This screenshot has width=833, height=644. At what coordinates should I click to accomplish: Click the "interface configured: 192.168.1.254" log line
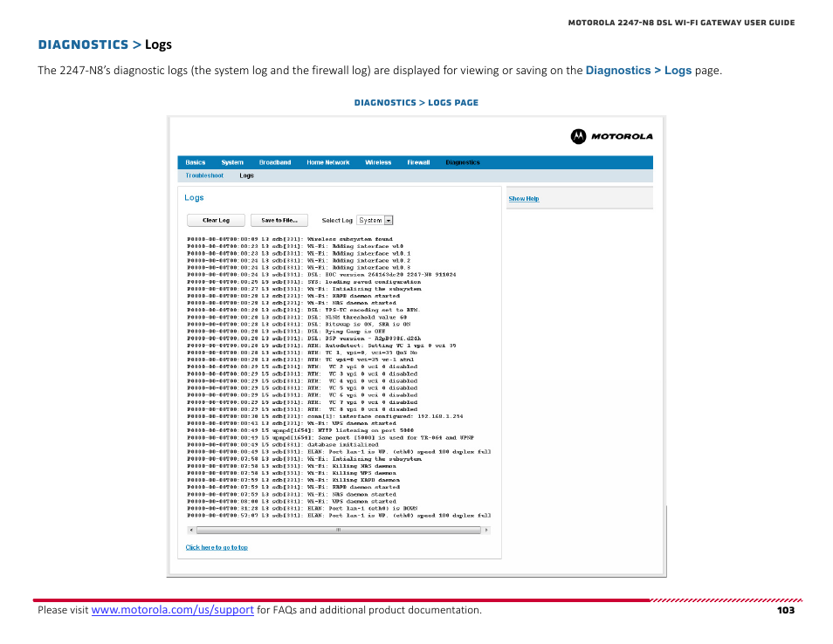click(x=325, y=416)
